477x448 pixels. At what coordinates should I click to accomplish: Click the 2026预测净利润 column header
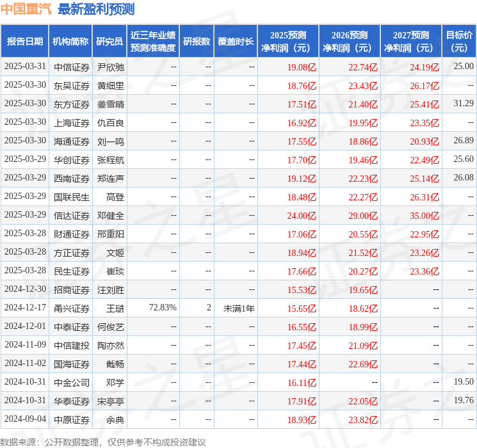(350, 42)
